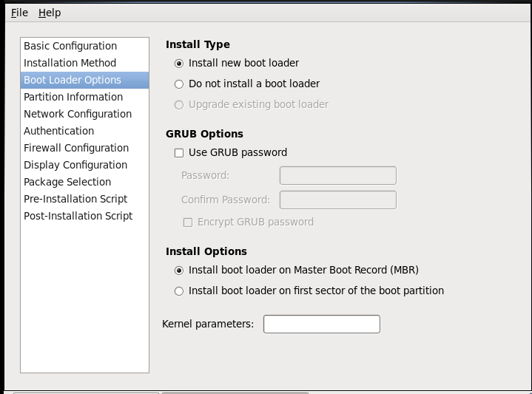Open Partition Information section
The image size is (532, 394).
[84, 97]
